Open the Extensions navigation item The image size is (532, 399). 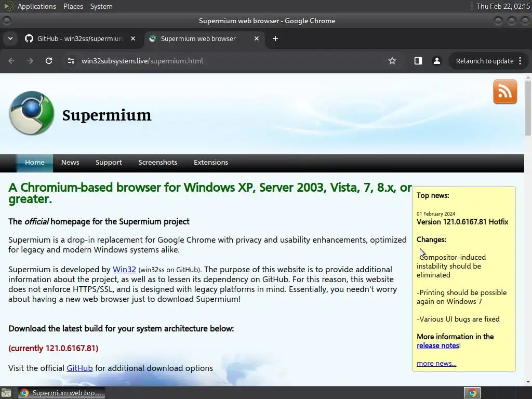tap(211, 162)
